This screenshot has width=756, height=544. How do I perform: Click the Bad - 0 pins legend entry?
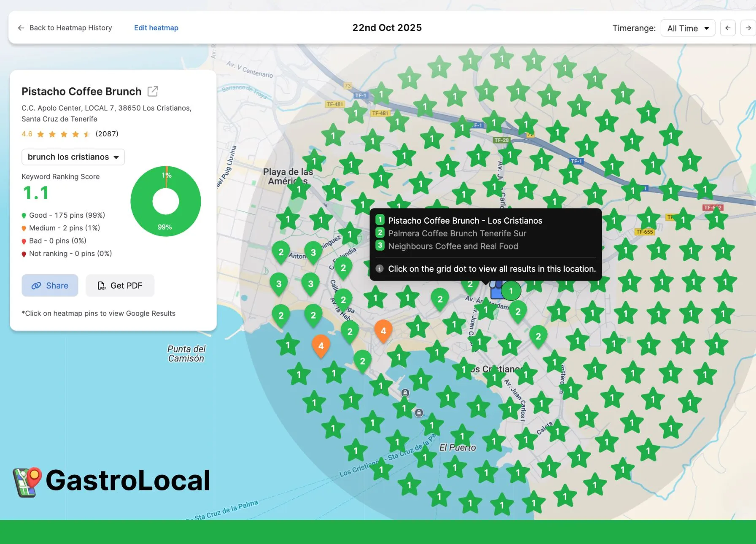[54, 241]
